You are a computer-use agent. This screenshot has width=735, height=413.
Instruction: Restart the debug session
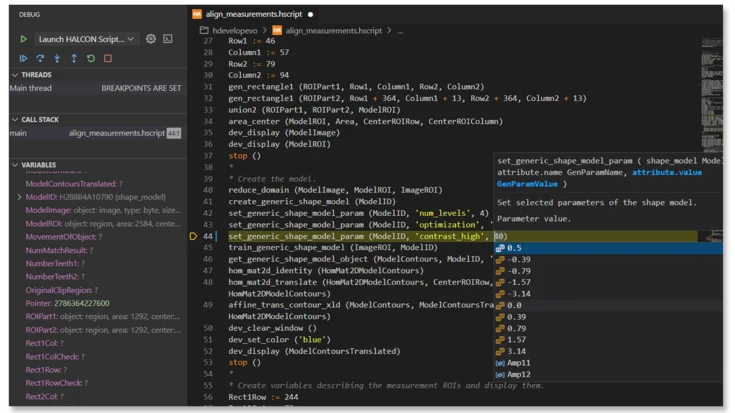(91, 58)
